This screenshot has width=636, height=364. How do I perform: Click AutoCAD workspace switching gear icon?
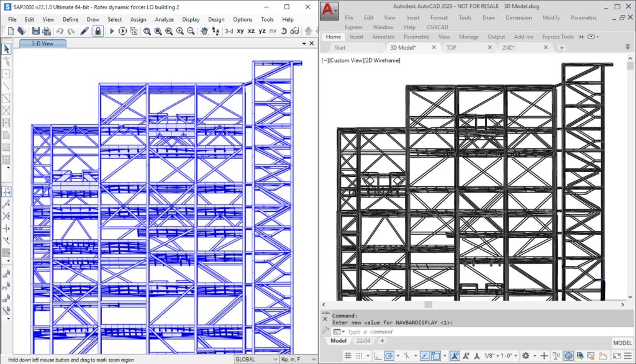point(525,356)
